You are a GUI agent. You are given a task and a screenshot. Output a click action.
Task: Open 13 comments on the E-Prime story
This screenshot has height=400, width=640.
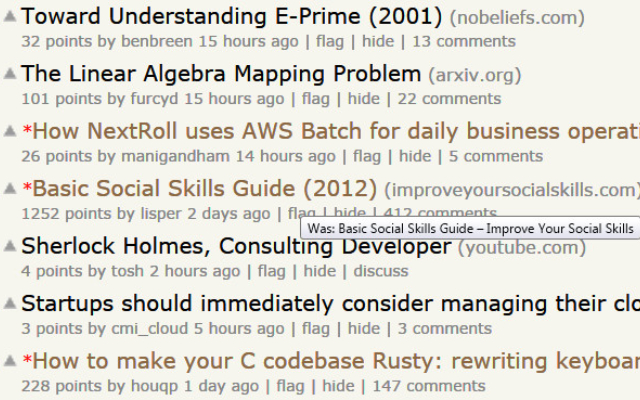click(464, 41)
